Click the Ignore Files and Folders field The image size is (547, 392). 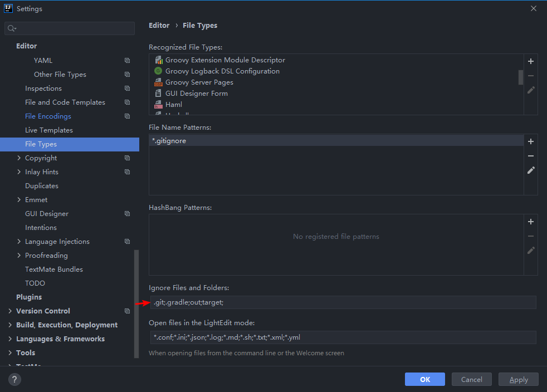[x=342, y=302]
